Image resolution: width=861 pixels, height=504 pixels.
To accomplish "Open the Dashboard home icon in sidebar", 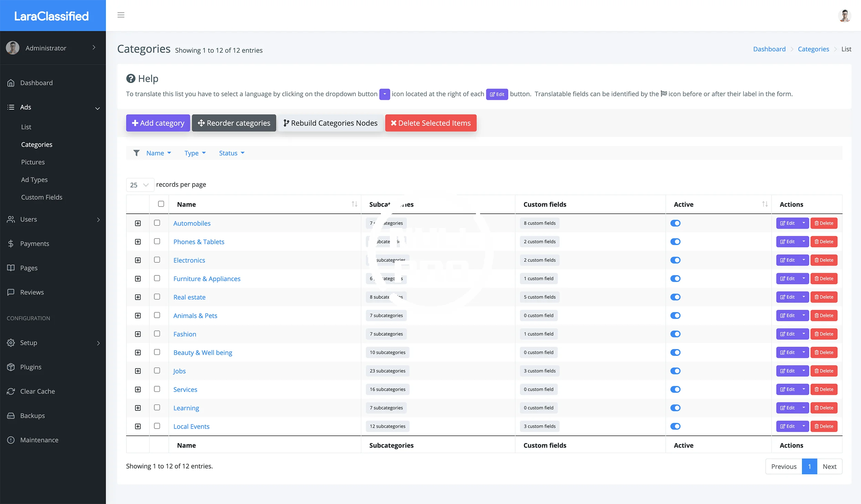I will (11, 83).
